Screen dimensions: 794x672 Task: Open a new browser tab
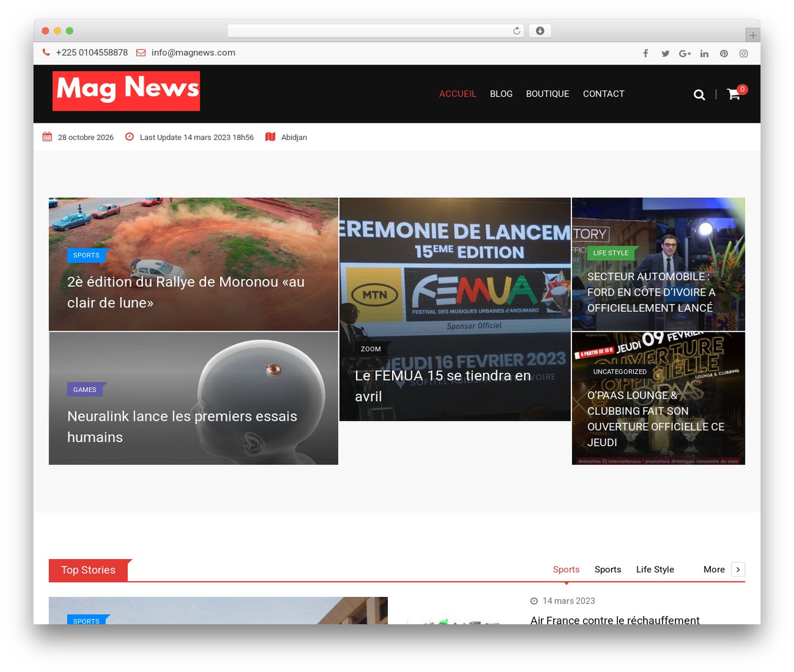752,35
